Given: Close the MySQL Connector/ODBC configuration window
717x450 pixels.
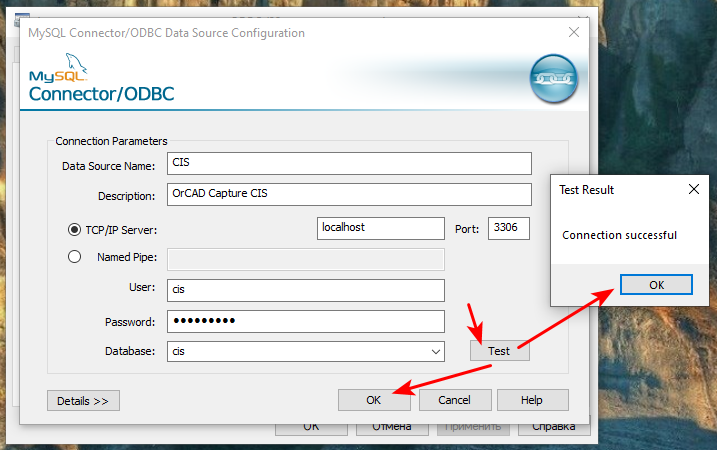Looking at the screenshot, I should 574,32.
